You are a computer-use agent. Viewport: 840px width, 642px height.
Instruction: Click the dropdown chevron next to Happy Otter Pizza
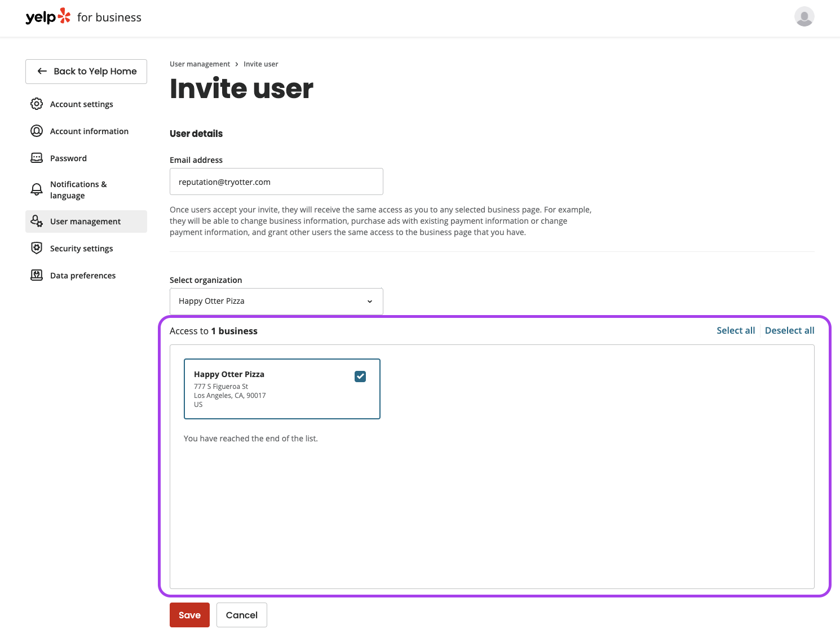[370, 302]
